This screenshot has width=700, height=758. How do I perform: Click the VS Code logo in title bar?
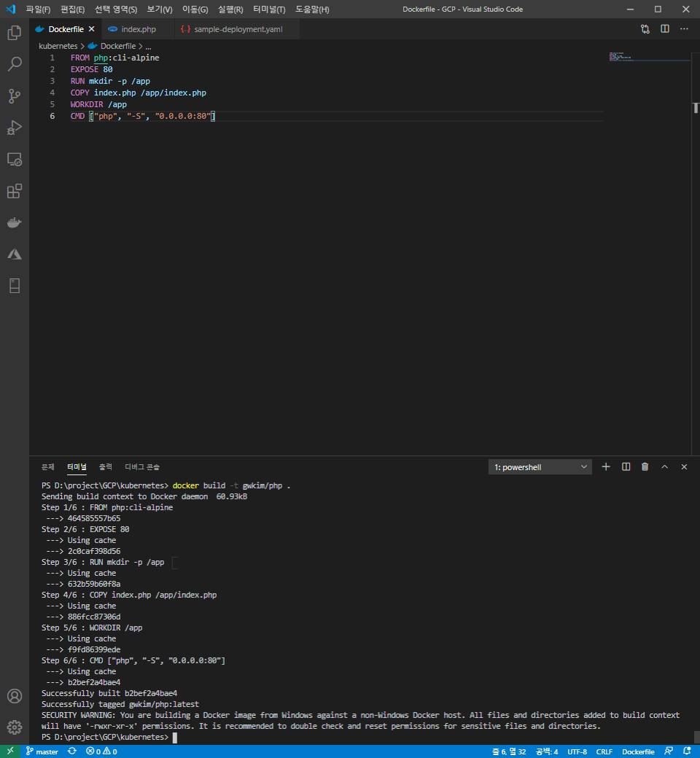(x=11, y=9)
